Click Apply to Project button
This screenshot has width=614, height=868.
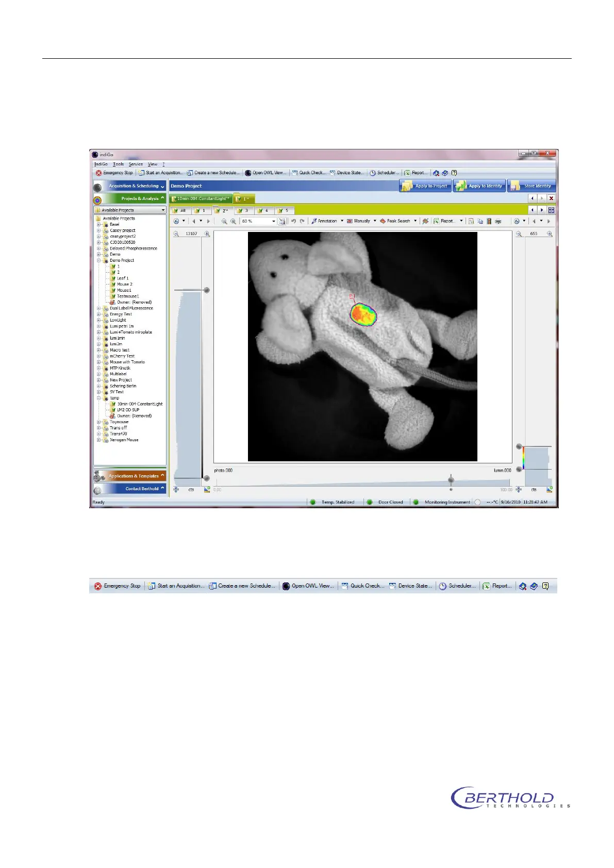click(x=426, y=186)
